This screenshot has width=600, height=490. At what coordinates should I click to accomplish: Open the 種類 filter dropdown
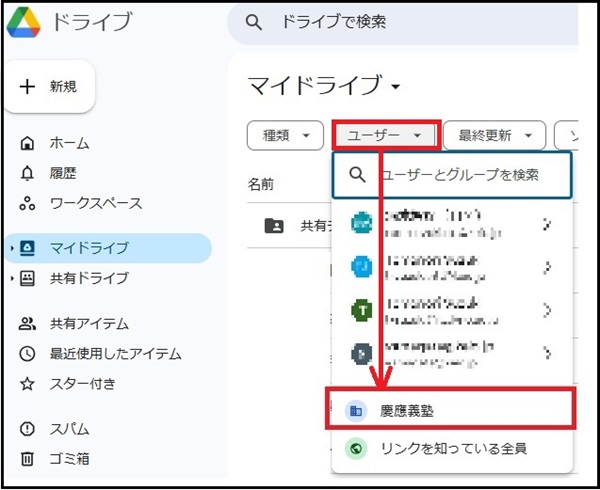pyautogui.click(x=285, y=134)
